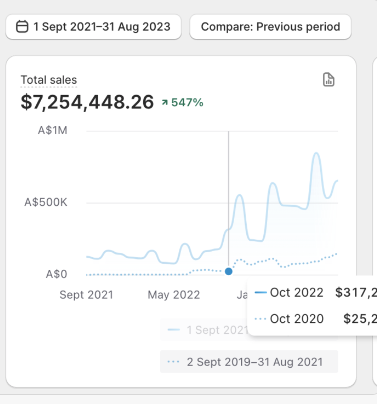Click the green upward trend arrow icon
Viewport: 377px width, 406px height.
[x=165, y=102]
